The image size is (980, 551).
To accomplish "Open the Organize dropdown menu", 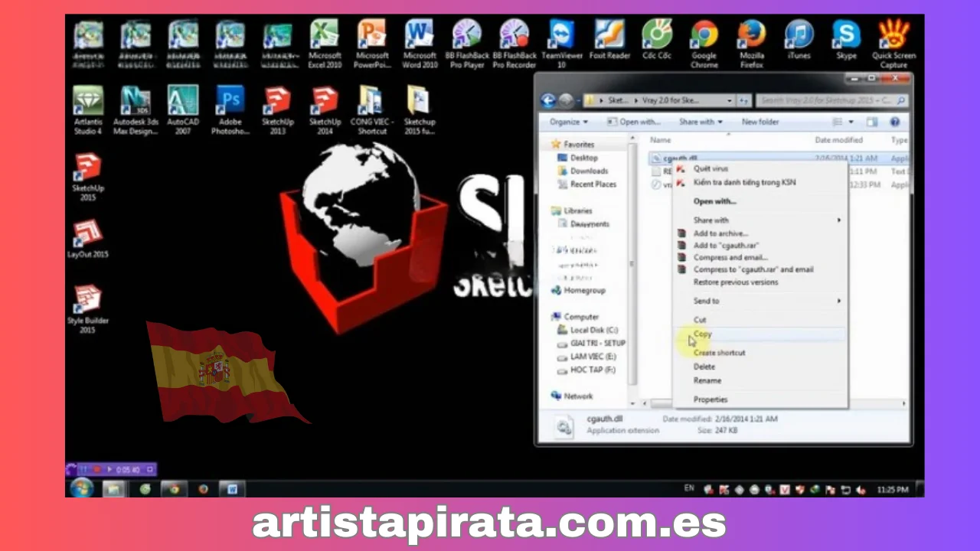I will [x=568, y=122].
